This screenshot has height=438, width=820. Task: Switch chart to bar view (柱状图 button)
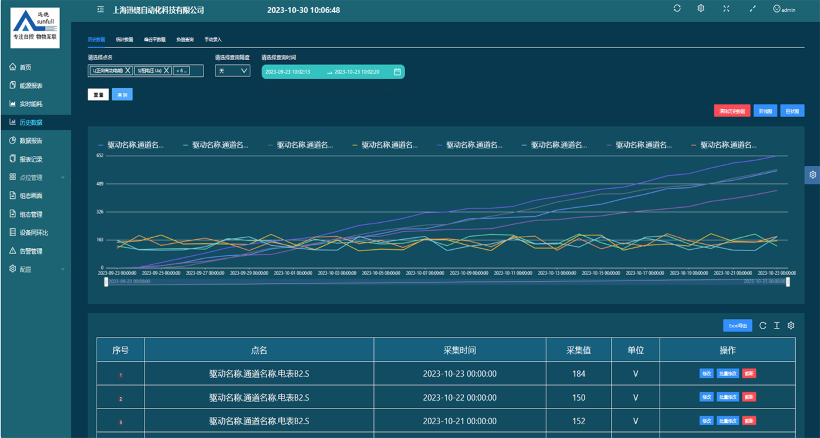coord(792,111)
